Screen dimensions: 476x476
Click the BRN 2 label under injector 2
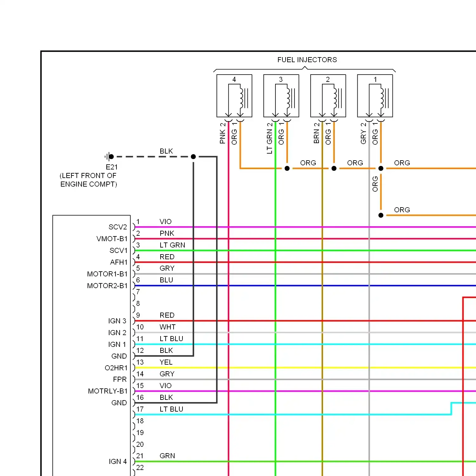click(x=316, y=133)
